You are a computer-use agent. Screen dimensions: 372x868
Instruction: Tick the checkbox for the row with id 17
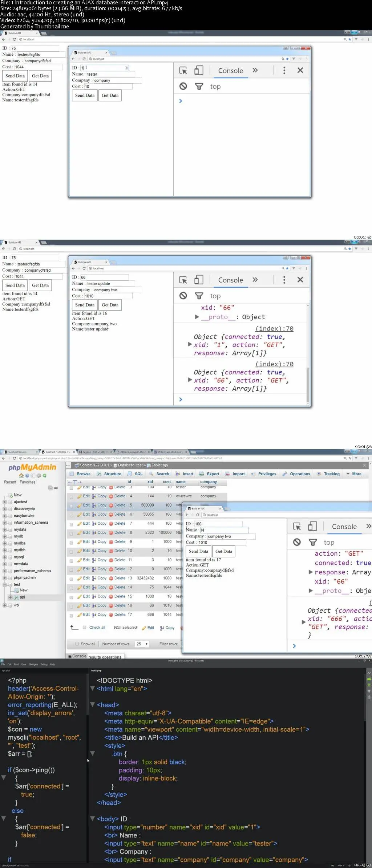pyautogui.click(x=71, y=615)
